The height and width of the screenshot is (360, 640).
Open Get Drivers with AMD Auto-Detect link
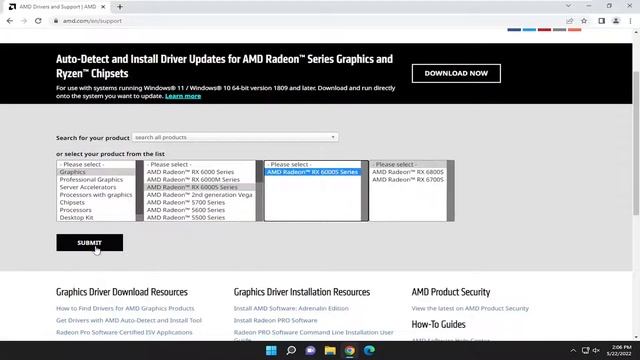point(129,320)
